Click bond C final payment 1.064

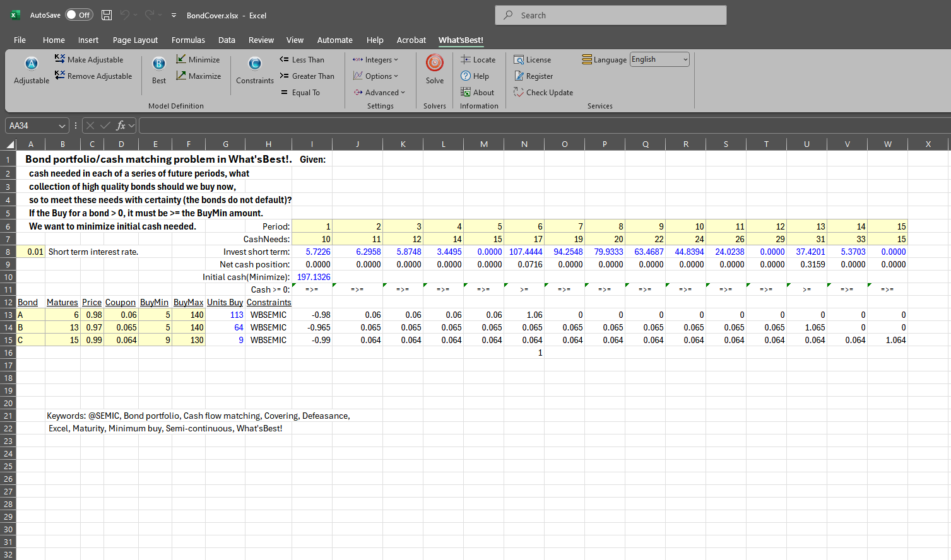[887, 340]
